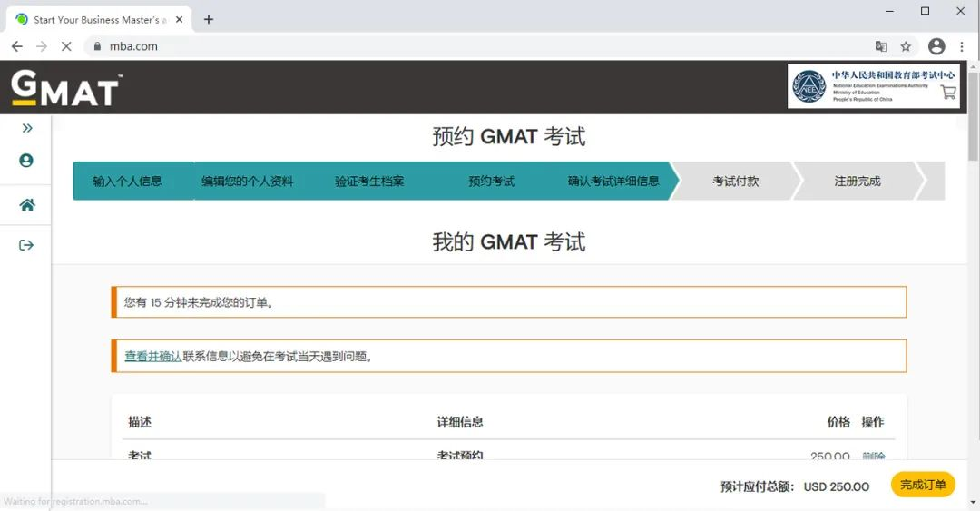Click the USD 250.00 total amount
The width and height of the screenshot is (980, 511).
coord(837,486)
